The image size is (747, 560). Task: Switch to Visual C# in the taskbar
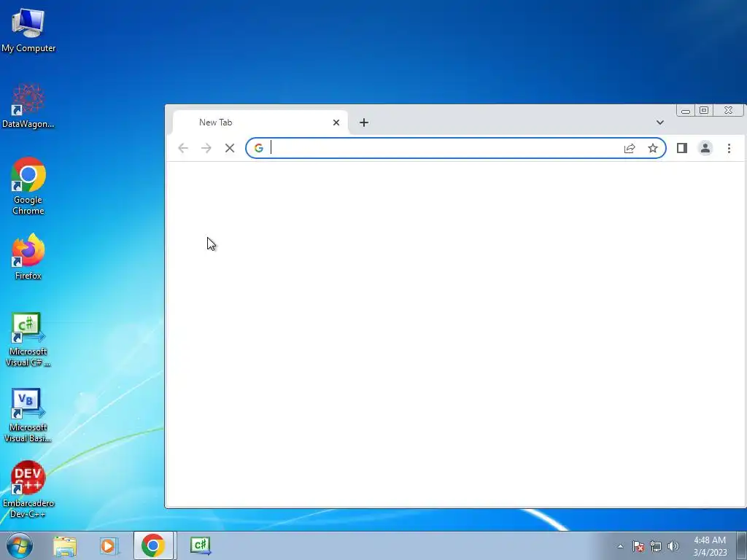point(201,545)
